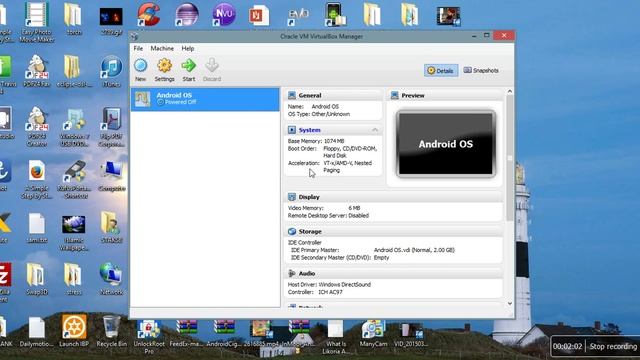Click Stop recording button
Image resolution: width=640 pixels, height=360 pixels.
tap(613, 347)
